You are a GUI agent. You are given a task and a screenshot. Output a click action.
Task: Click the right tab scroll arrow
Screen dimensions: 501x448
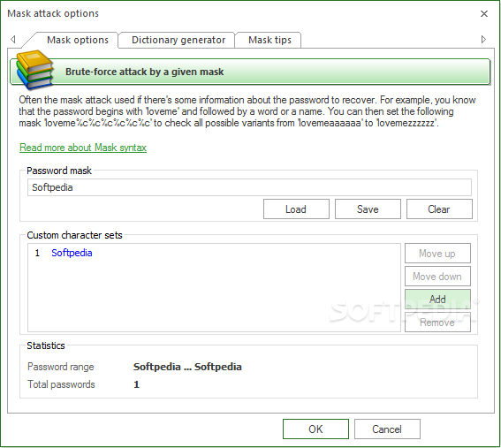[483, 39]
